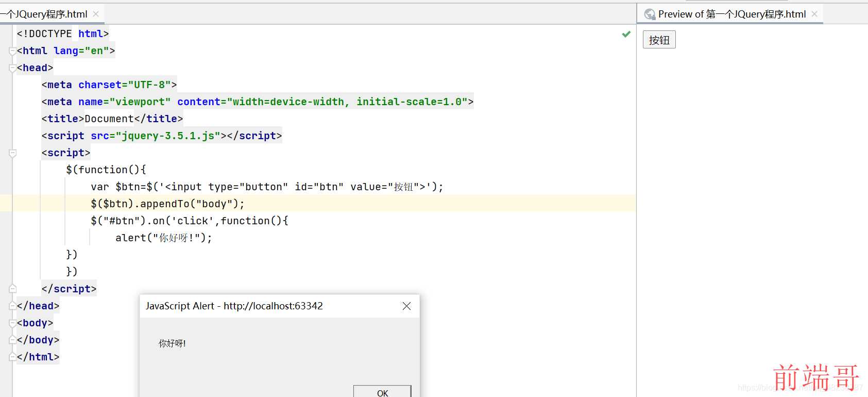The image size is (868, 397).
Task: Toggle fold marker at closing body tag
Action: (13, 340)
